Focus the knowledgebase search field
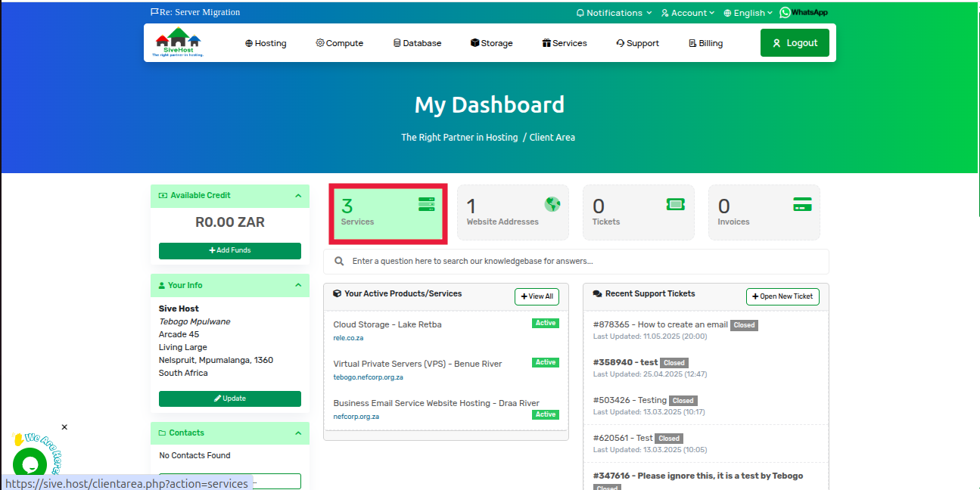Viewport: 980px width, 490px height. pos(576,261)
